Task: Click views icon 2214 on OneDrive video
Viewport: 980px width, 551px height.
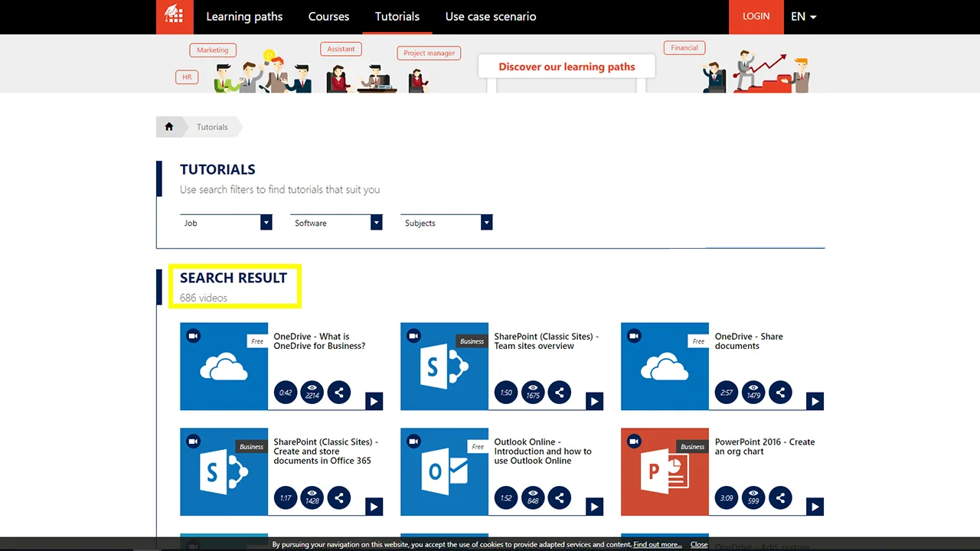Action: 312,393
